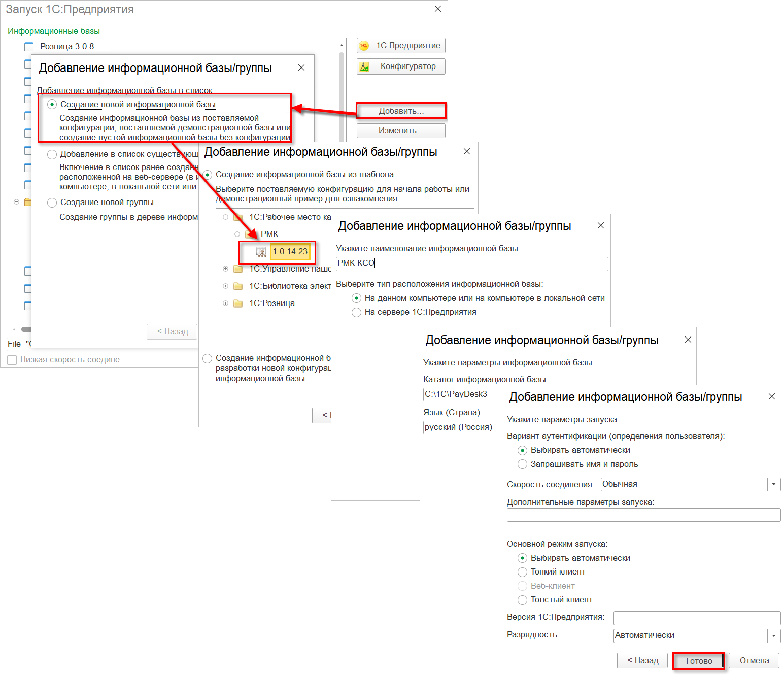The image size is (784, 675).
Task: Click the Готово button
Action: pos(699,661)
